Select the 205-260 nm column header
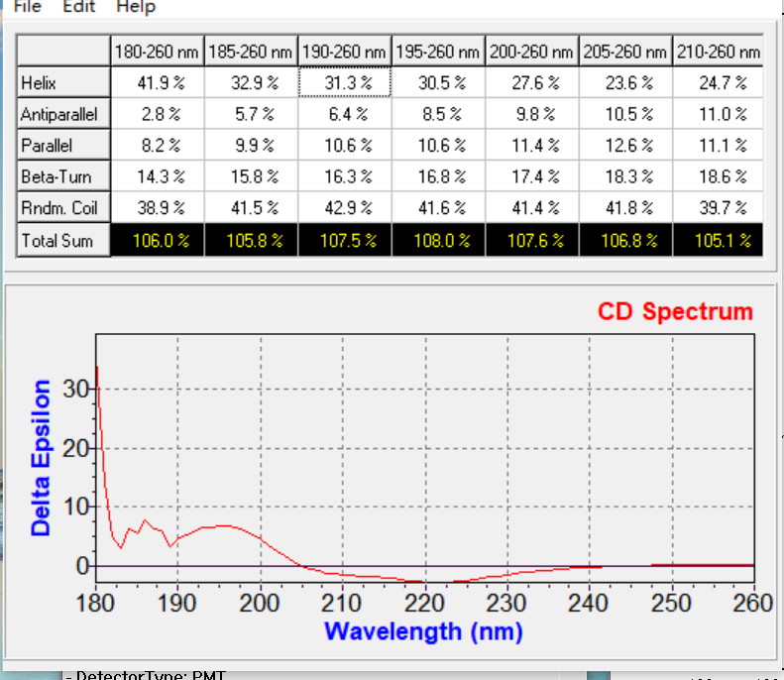This screenshot has height=680, width=784. point(625,51)
